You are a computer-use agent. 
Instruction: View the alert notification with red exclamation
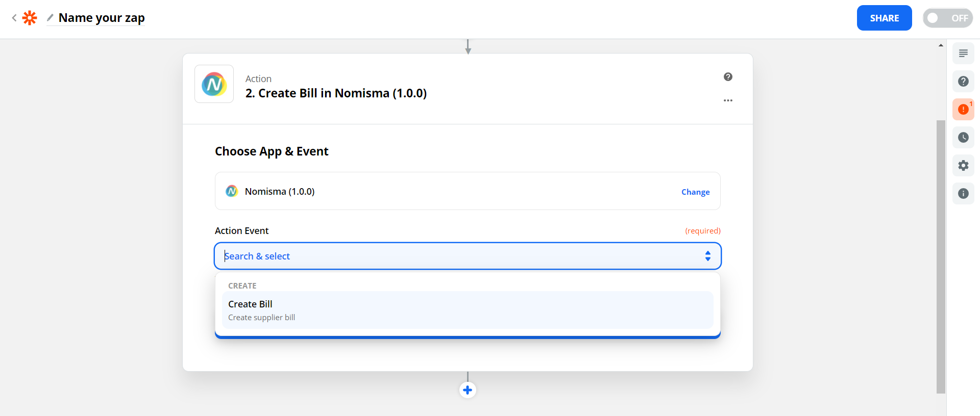pos(963,109)
